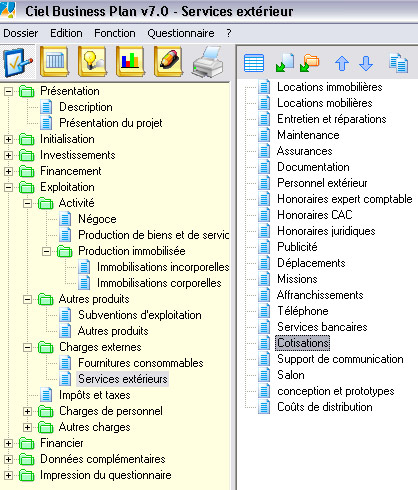Click the Autres produits folder icon

(x=46, y=299)
